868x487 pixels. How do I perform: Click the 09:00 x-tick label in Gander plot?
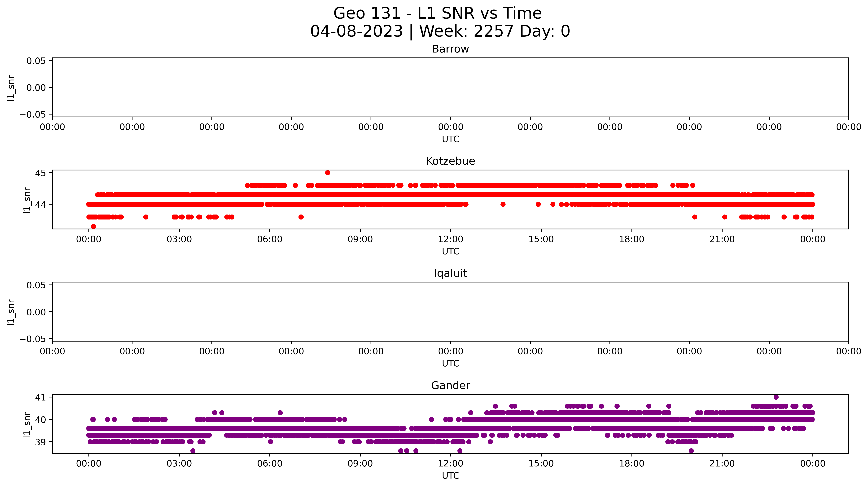(360, 464)
